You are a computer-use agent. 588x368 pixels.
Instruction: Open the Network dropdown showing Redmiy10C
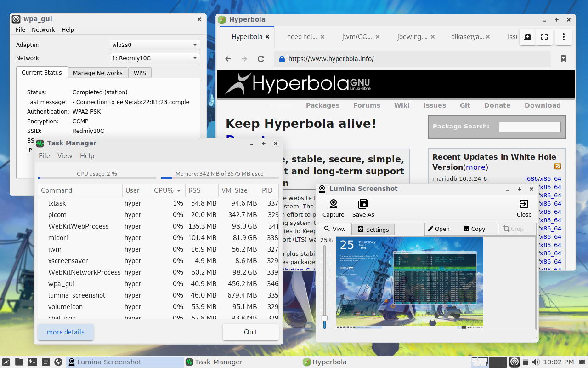[x=155, y=58]
